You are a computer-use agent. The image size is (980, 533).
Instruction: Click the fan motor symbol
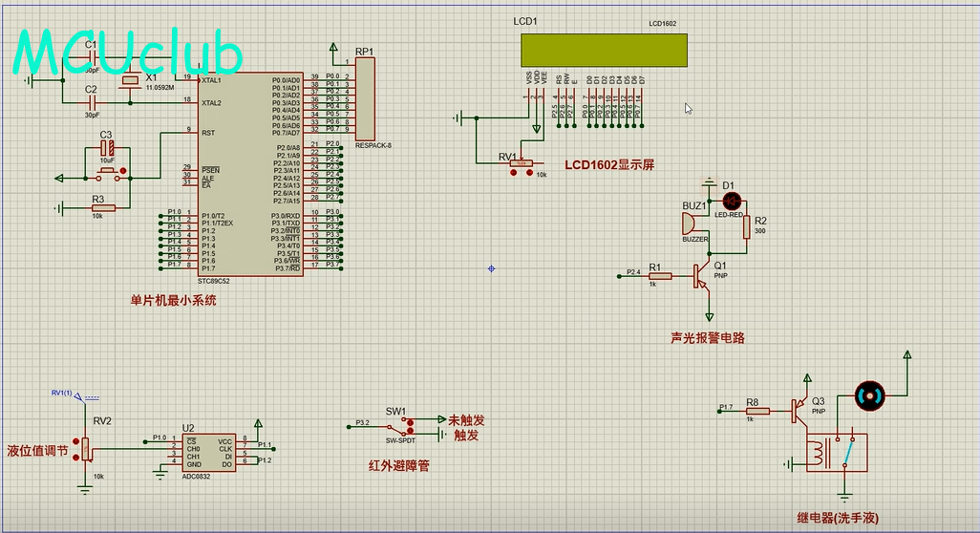[x=869, y=394]
